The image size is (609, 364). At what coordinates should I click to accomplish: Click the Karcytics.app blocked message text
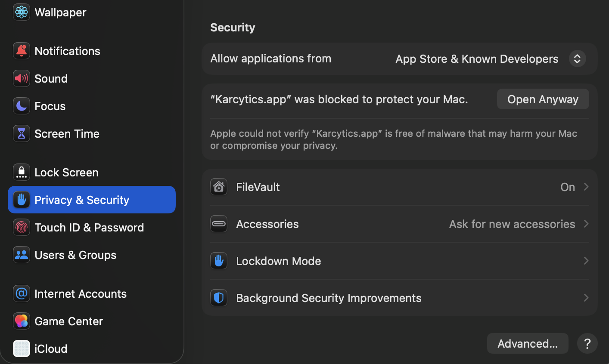pyautogui.click(x=339, y=99)
